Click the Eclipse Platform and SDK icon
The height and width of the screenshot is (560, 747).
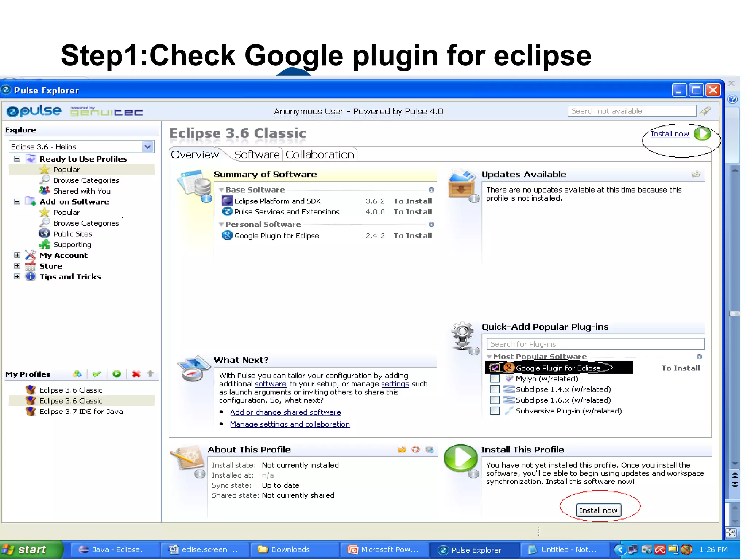coord(227,201)
